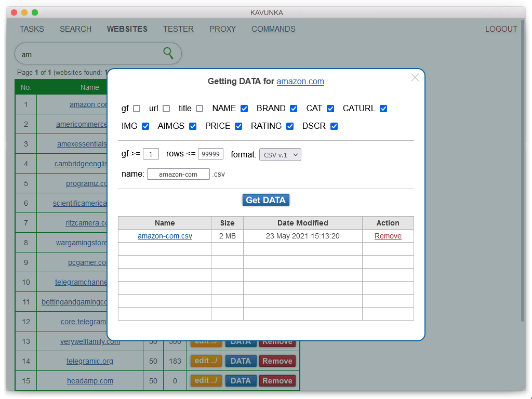This screenshot has width=532, height=399.
Task: Click edit button for headamp.com
Action: [206, 381]
